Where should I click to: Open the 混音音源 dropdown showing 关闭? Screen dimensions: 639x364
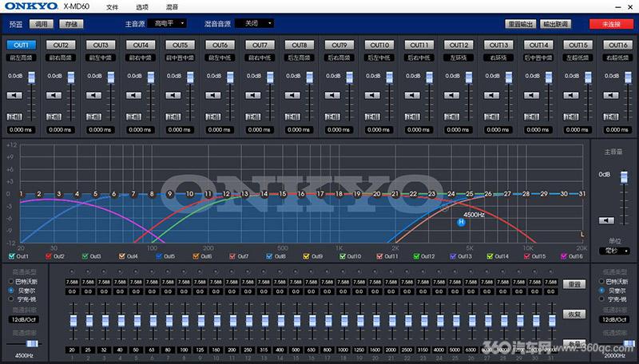[x=254, y=24]
